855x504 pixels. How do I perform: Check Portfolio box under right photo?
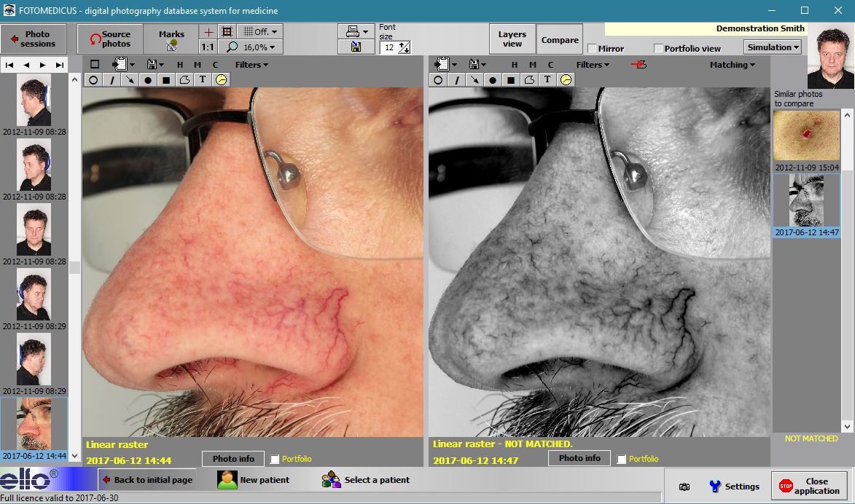622,460
